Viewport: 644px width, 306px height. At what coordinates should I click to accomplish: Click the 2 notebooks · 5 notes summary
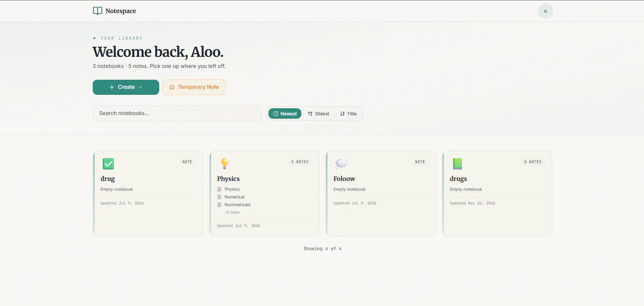(x=159, y=66)
